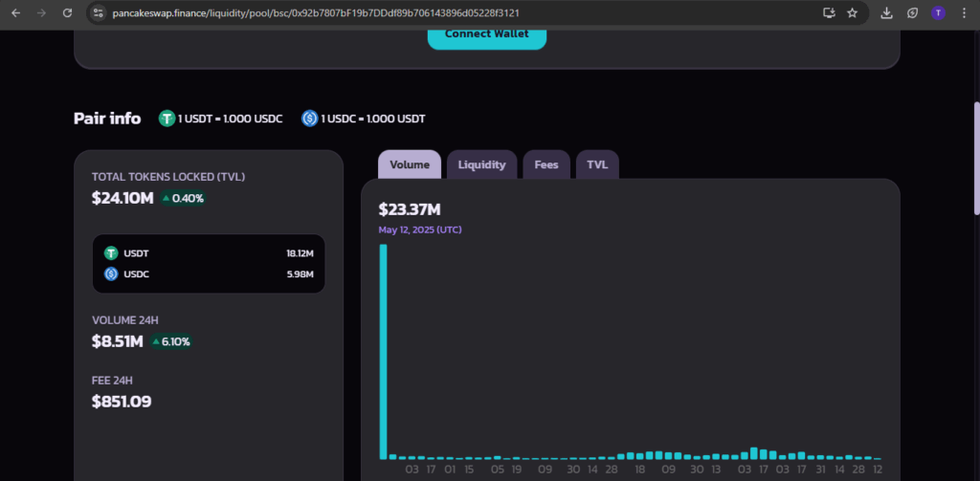Click the USDT token icon in TVL box
Viewport: 980px width, 481px height.
click(111, 253)
